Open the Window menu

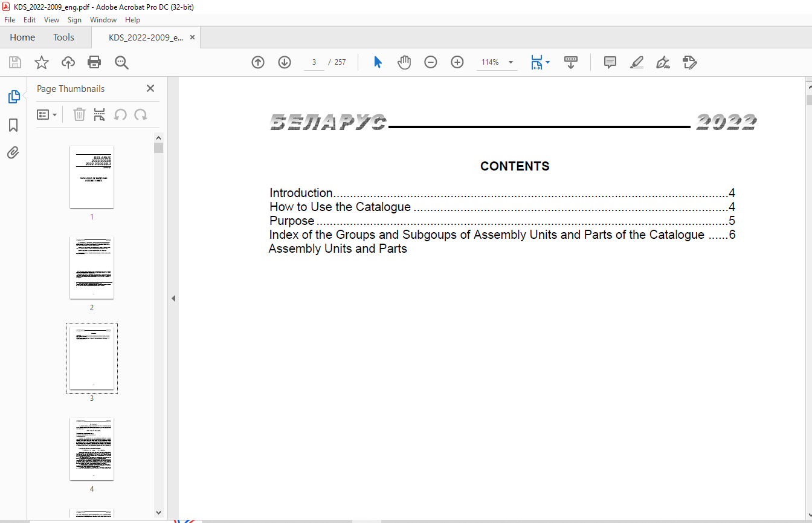coord(103,20)
